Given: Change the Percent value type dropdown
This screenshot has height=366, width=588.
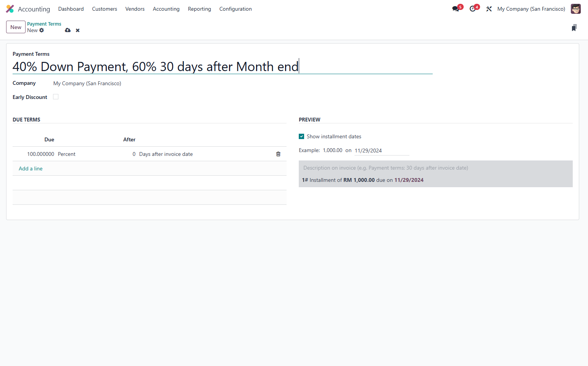Looking at the screenshot, I should [x=67, y=154].
